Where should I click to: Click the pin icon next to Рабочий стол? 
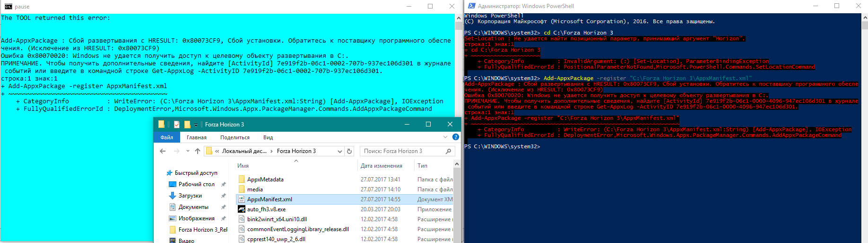pyautogui.click(x=224, y=184)
